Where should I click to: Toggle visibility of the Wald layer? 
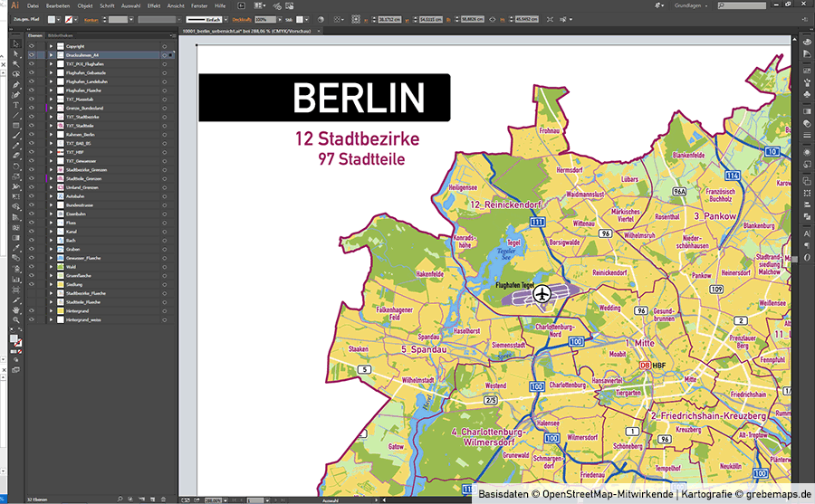coord(31,266)
